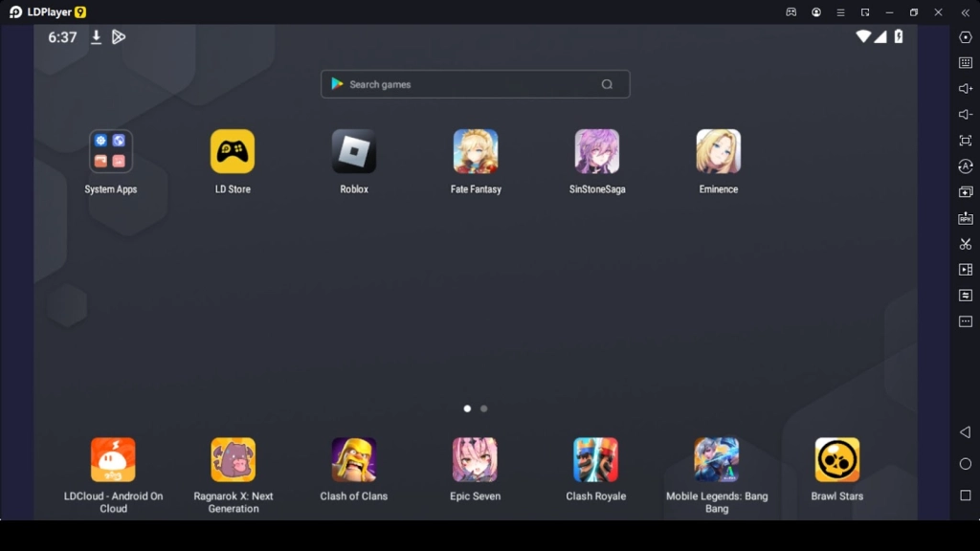
Task: Collapse sidebar with double chevron
Action: [x=966, y=12]
